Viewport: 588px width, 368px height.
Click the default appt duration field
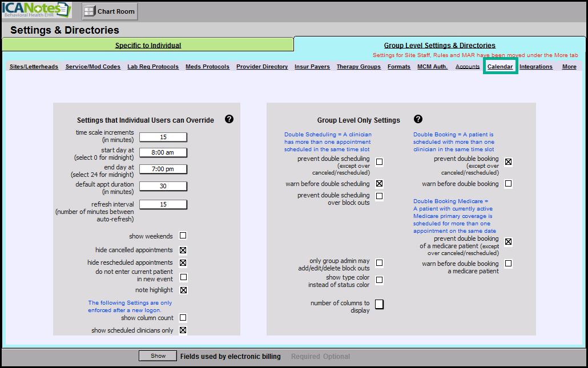pyautogui.click(x=163, y=187)
